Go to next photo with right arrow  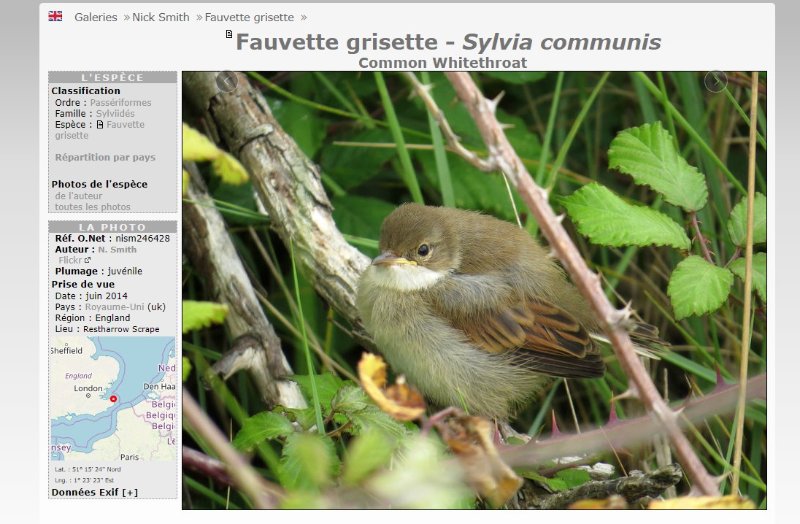[x=715, y=81]
